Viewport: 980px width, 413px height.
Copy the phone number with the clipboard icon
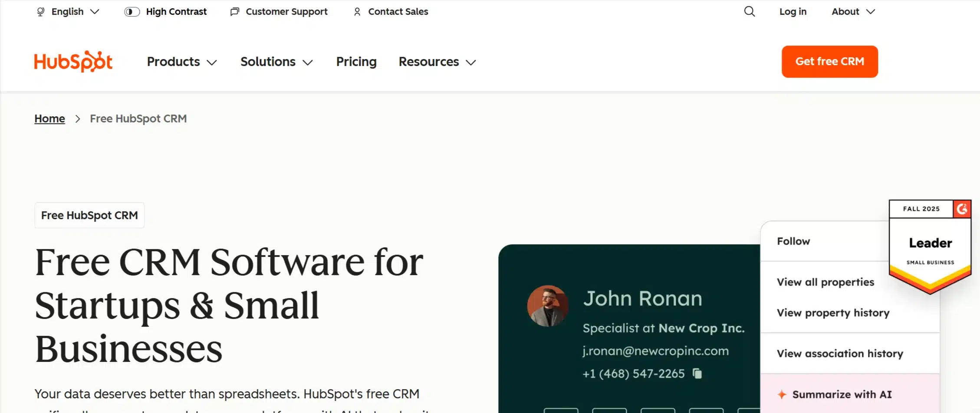click(697, 374)
